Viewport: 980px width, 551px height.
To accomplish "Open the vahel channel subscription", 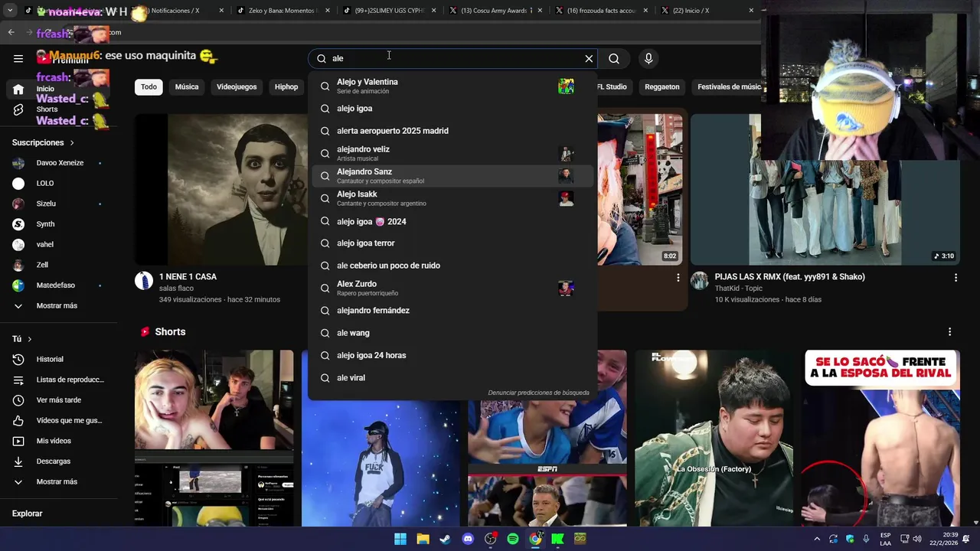I will (x=58, y=244).
